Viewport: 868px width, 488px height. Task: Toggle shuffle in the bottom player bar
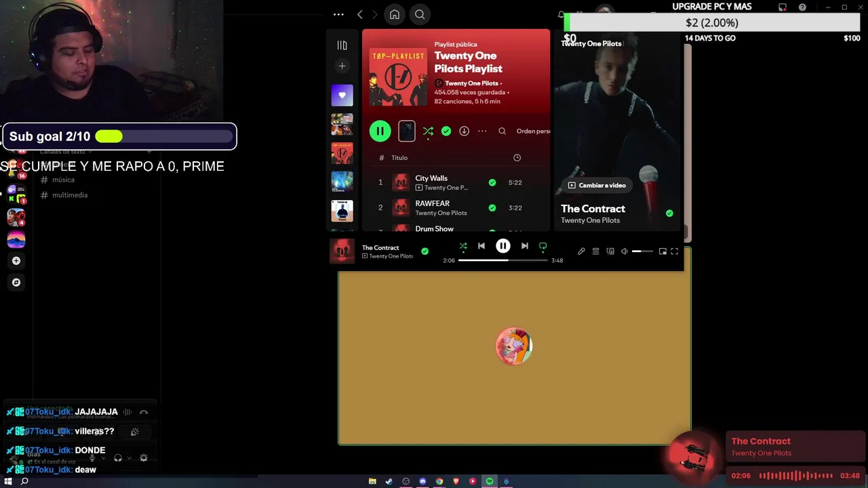(463, 247)
